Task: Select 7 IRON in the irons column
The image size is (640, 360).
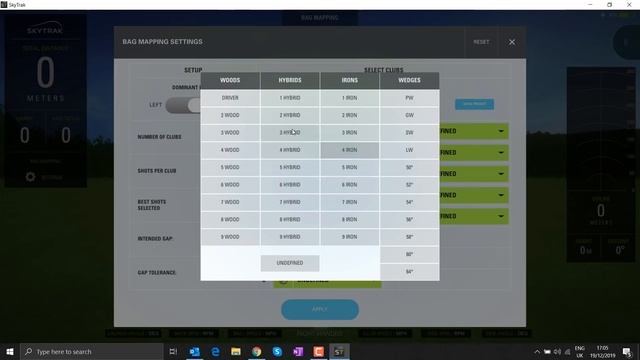Action: click(x=350, y=202)
